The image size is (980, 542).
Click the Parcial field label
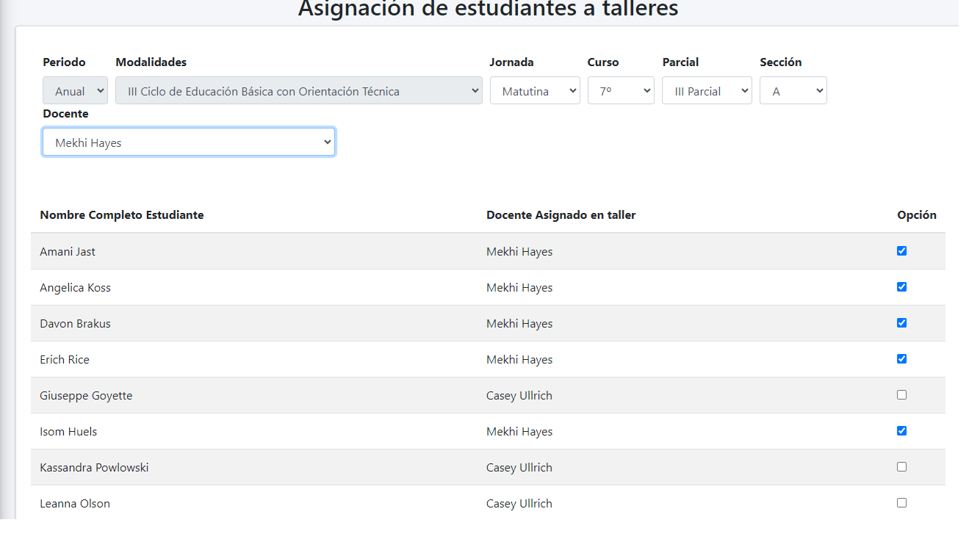click(680, 62)
